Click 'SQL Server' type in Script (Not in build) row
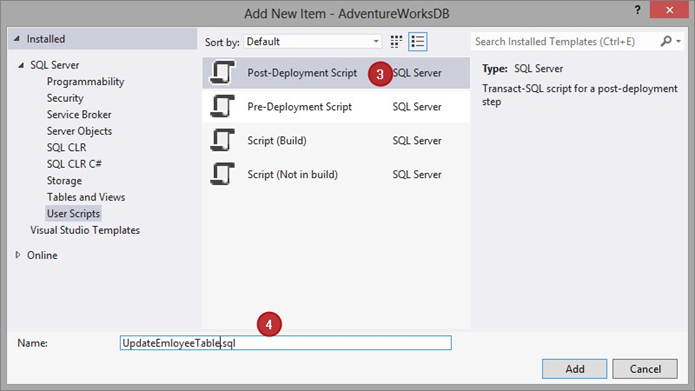The width and height of the screenshot is (695, 391). pos(417,174)
